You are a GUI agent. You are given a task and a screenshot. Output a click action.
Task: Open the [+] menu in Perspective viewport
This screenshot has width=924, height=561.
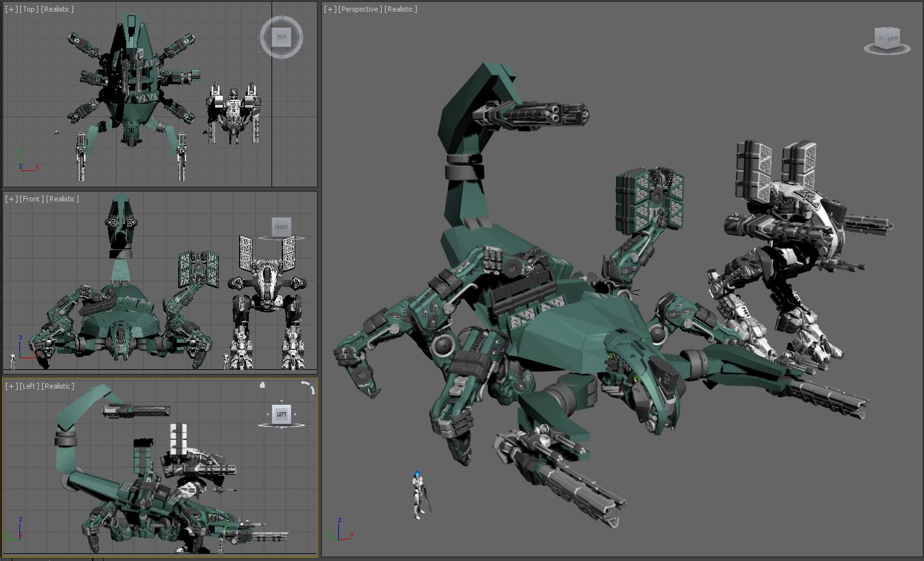pos(330,9)
